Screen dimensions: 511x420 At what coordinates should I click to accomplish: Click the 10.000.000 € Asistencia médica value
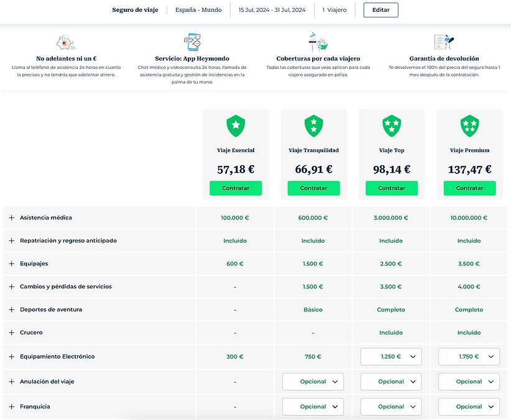click(x=469, y=217)
